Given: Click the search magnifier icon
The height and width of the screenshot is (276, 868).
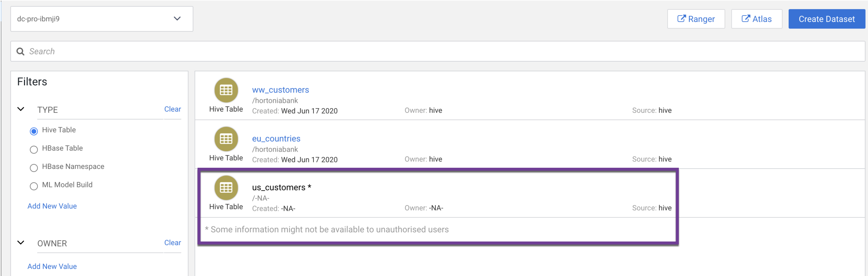Looking at the screenshot, I should click(x=21, y=51).
